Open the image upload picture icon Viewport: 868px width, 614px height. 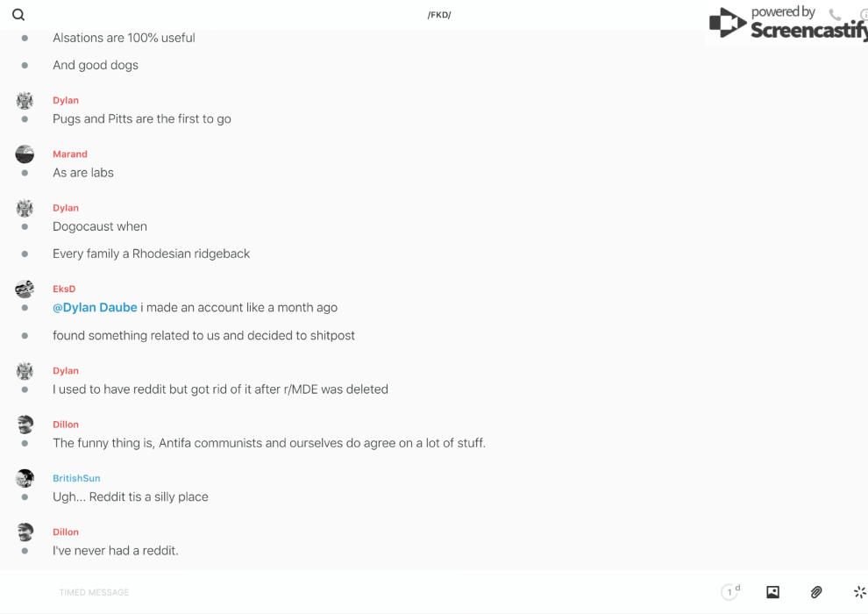coord(772,592)
